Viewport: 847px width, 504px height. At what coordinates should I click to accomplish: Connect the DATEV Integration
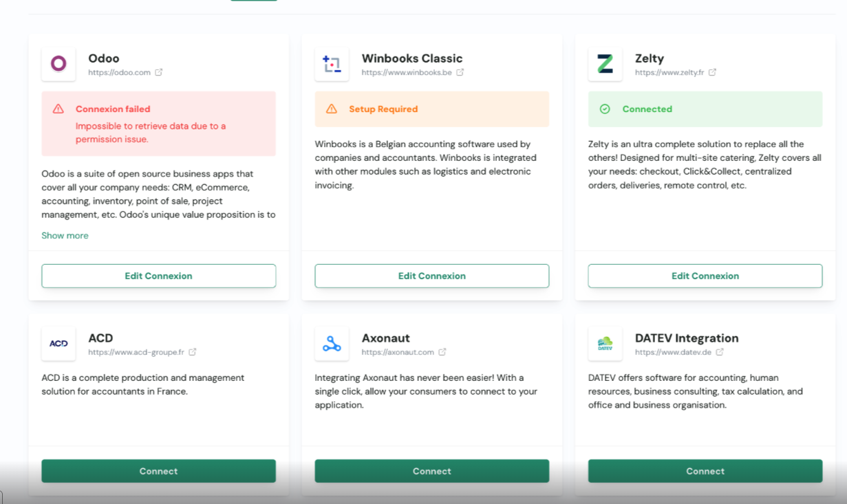pos(705,471)
